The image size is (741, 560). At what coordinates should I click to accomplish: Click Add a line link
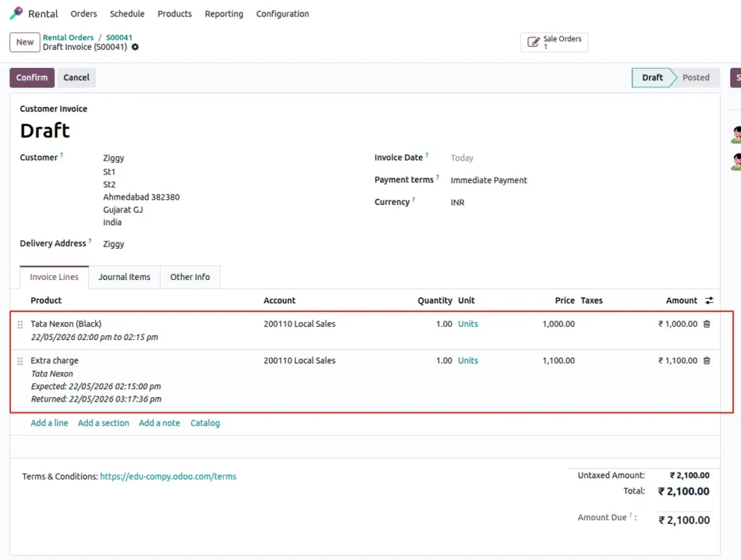point(49,423)
